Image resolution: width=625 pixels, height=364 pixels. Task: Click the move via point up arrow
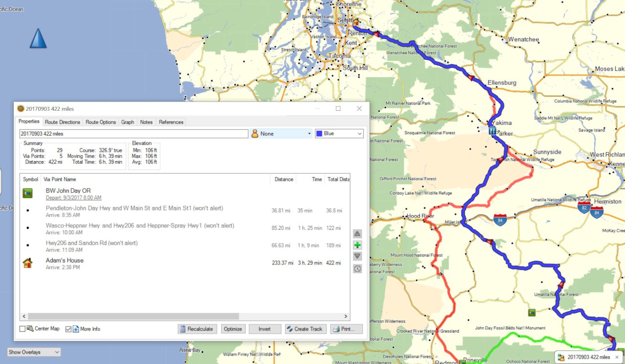coord(357,234)
